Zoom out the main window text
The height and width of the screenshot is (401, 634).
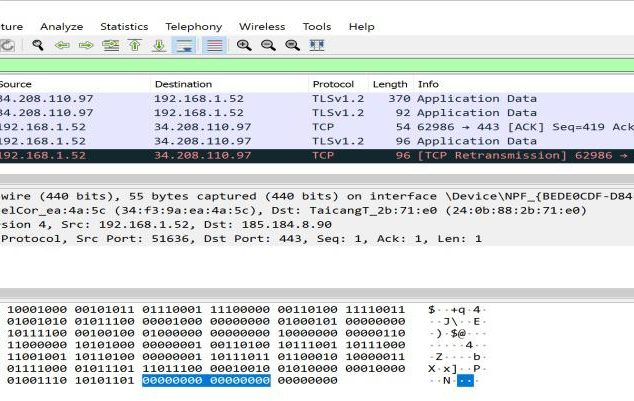click(x=268, y=45)
